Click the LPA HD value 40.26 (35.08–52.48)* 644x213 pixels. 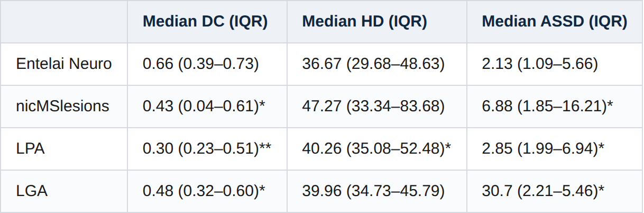coord(376,148)
